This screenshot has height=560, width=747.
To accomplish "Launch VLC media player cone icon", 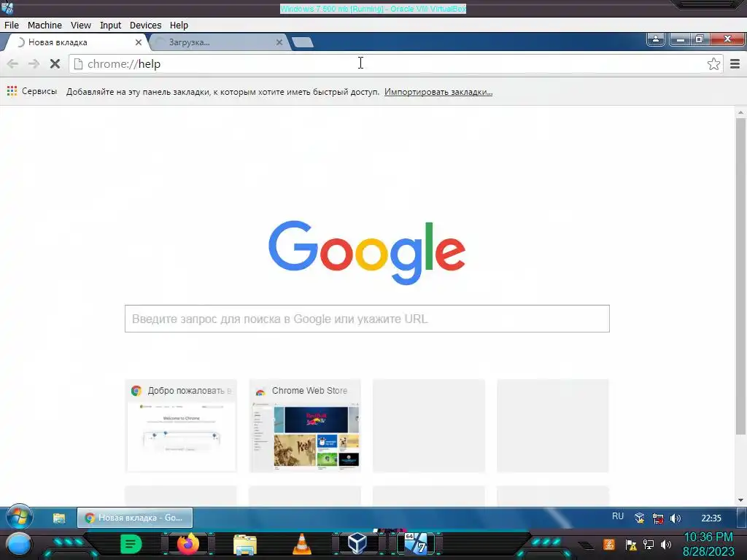I will click(301, 544).
